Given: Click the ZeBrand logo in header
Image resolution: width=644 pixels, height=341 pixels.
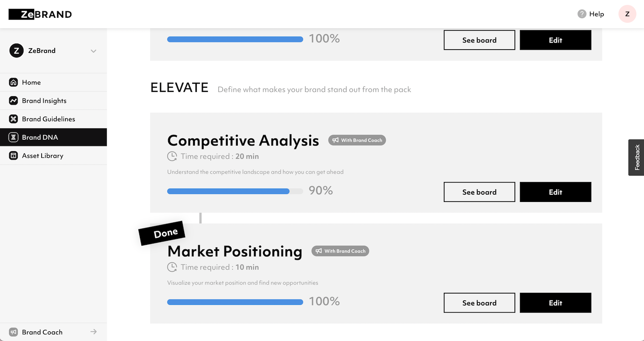Looking at the screenshot, I should pyautogui.click(x=40, y=14).
